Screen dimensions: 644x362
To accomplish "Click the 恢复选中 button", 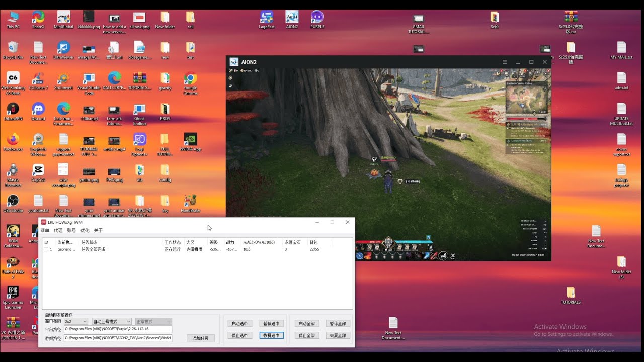I will pyautogui.click(x=271, y=335).
